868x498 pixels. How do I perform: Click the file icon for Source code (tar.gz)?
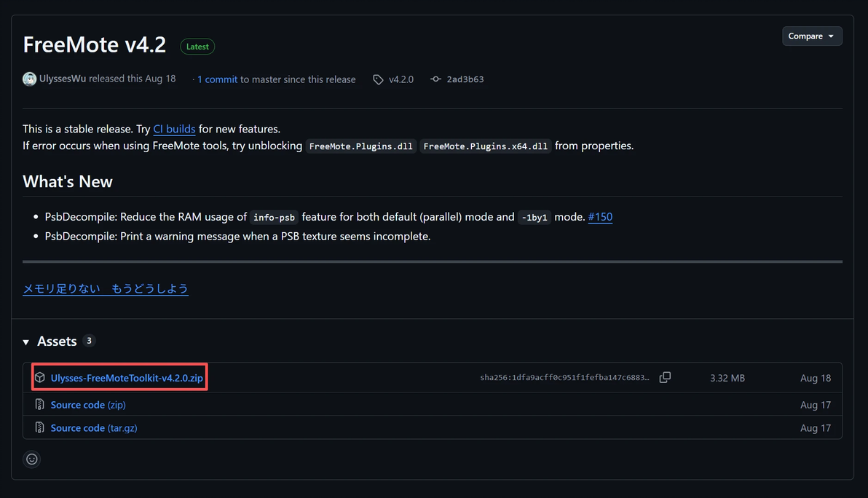pos(40,428)
